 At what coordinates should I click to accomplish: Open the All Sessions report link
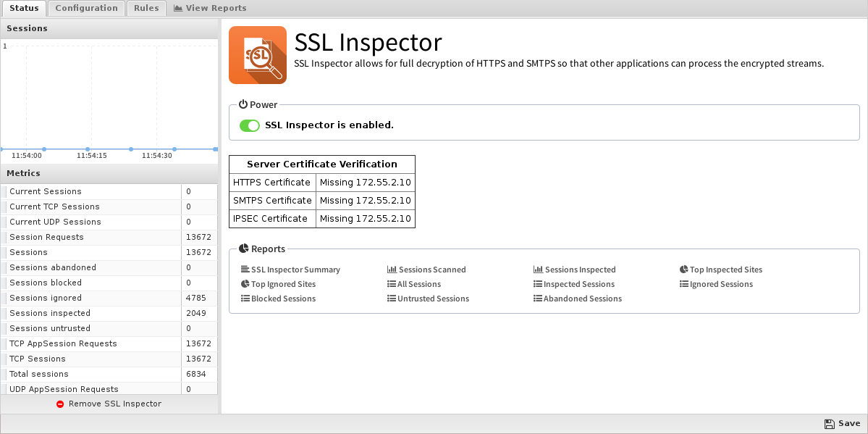[x=414, y=284]
